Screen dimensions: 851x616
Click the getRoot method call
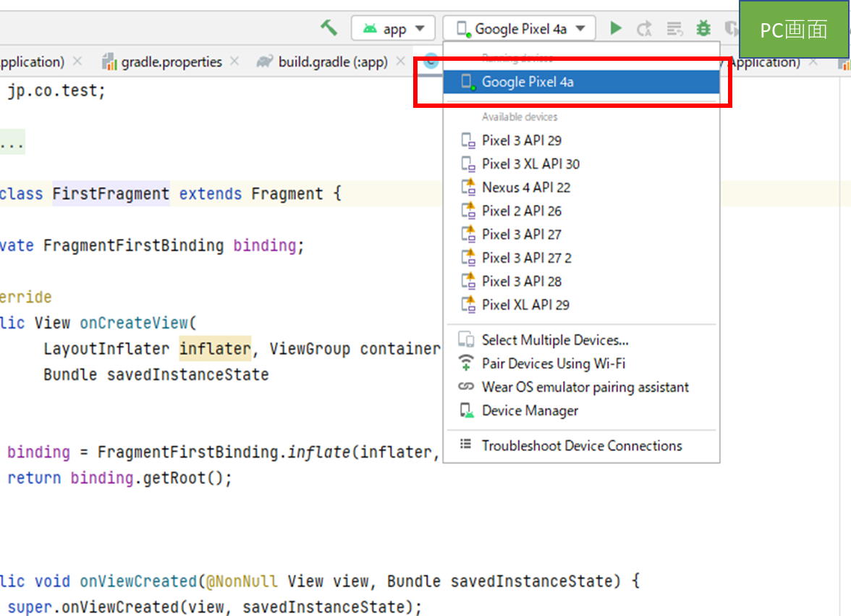pos(174,478)
